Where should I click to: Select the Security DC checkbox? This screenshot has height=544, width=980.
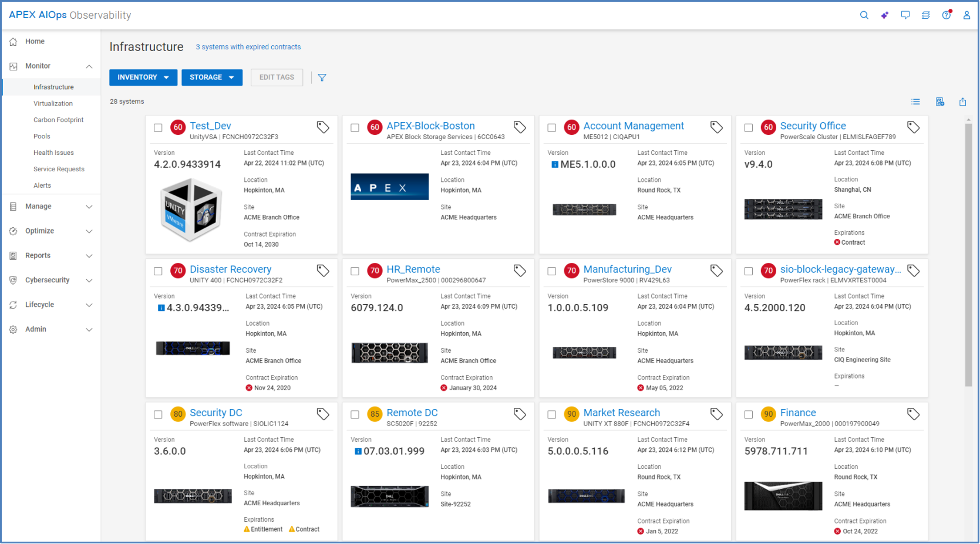[x=158, y=415]
